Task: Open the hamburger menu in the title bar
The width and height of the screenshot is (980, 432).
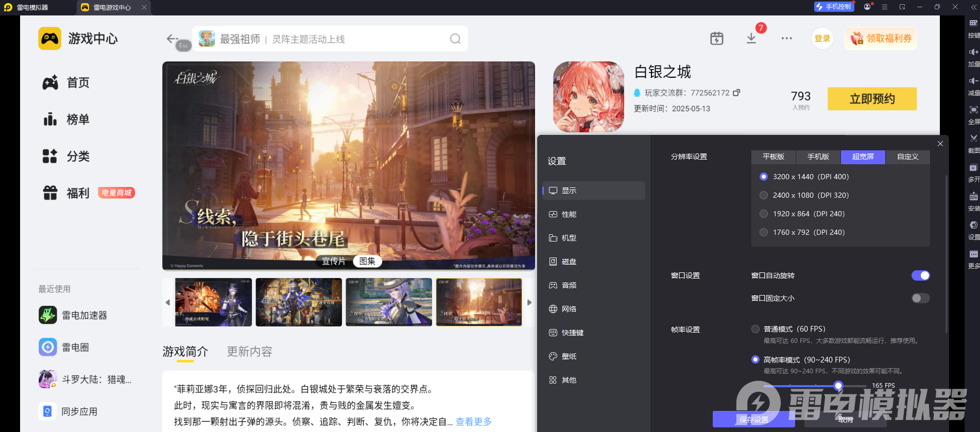Action: pos(885,7)
